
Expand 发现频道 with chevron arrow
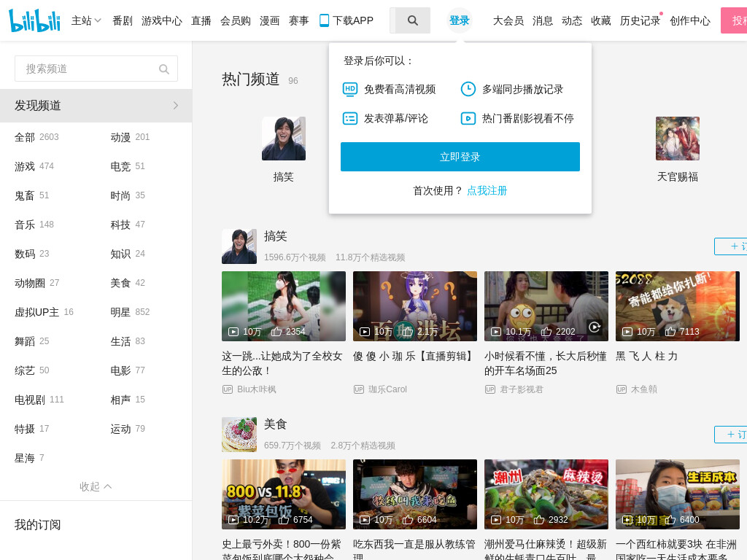pos(176,105)
